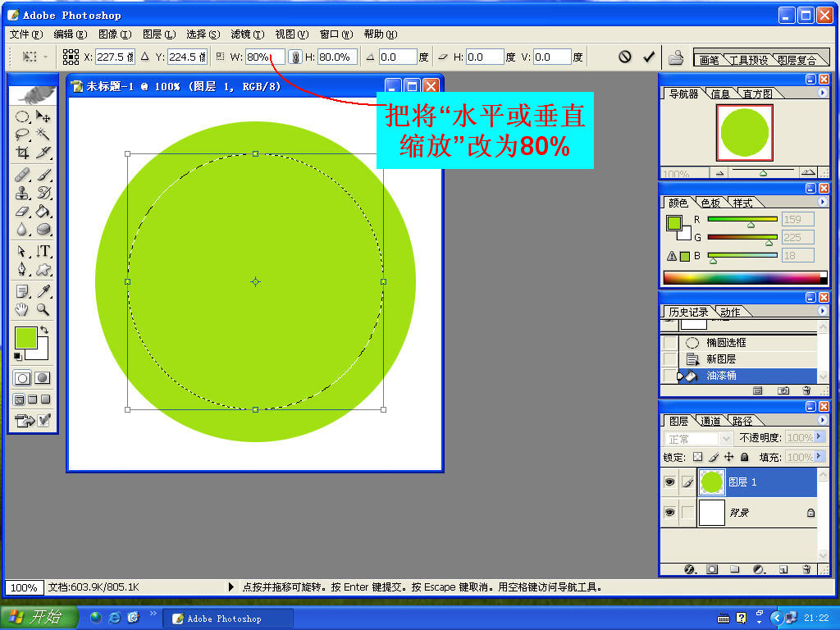Select the Hand tool
The image size is (840, 630).
22,309
